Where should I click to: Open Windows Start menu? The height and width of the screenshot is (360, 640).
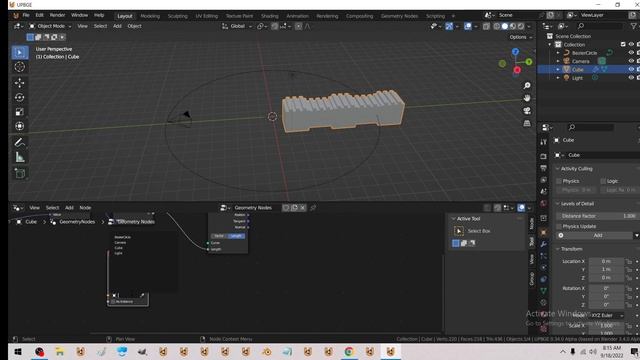(18, 351)
